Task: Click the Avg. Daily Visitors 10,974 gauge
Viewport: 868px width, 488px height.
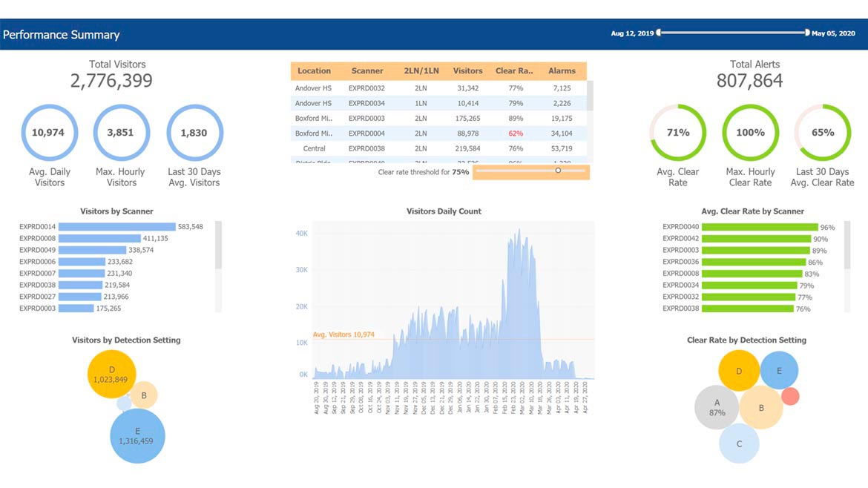Action: coord(49,133)
